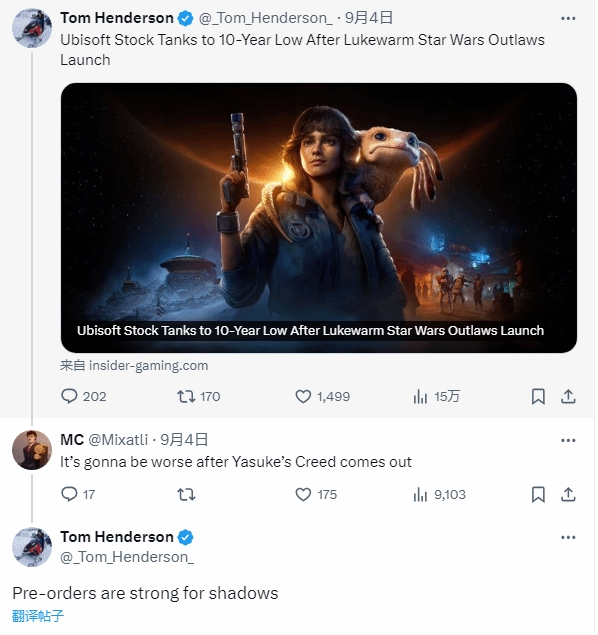
Task: Repost MC's Yasuke's Creed reply
Action: click(x=186, y=494)
